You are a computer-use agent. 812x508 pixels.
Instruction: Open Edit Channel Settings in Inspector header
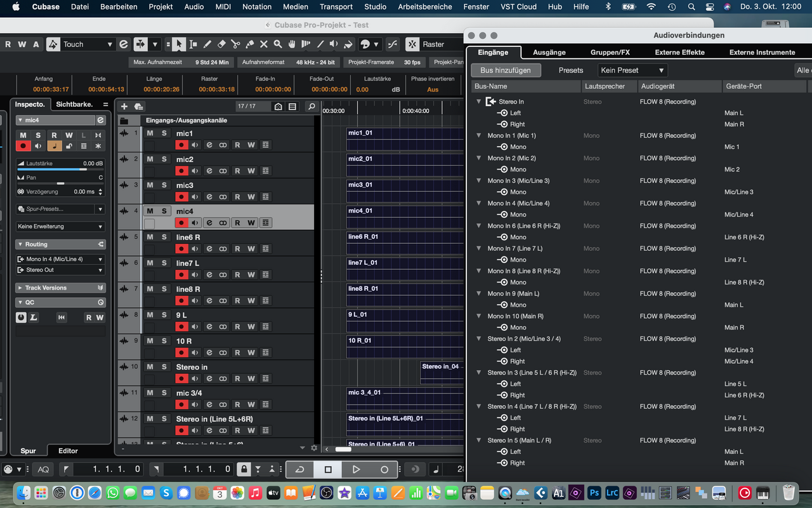(100, 120)
